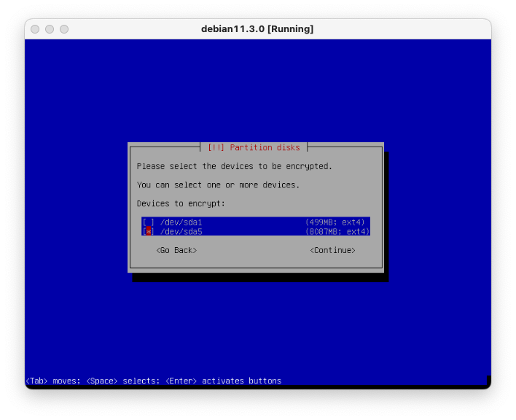The height and width of the screenshot is (420, 516).
Task: Uncheck the selected /dev/sda5 checkbox
Action: (x=148, y=231)
